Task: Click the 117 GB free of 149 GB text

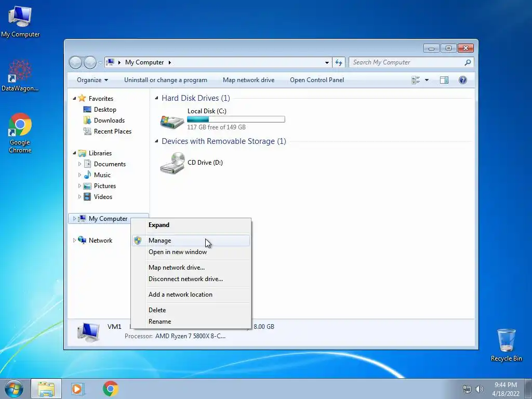Action: coord(217,127)
